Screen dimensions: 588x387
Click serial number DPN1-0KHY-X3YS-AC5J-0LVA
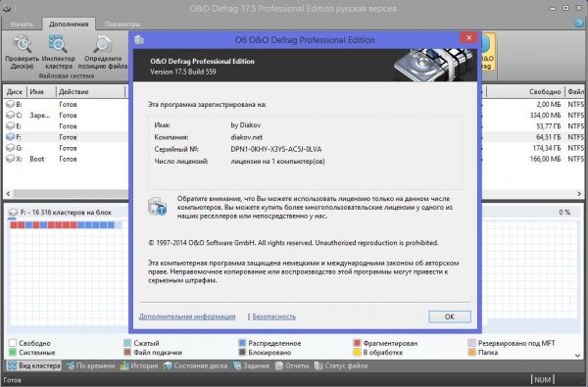(x=276, y=149)
